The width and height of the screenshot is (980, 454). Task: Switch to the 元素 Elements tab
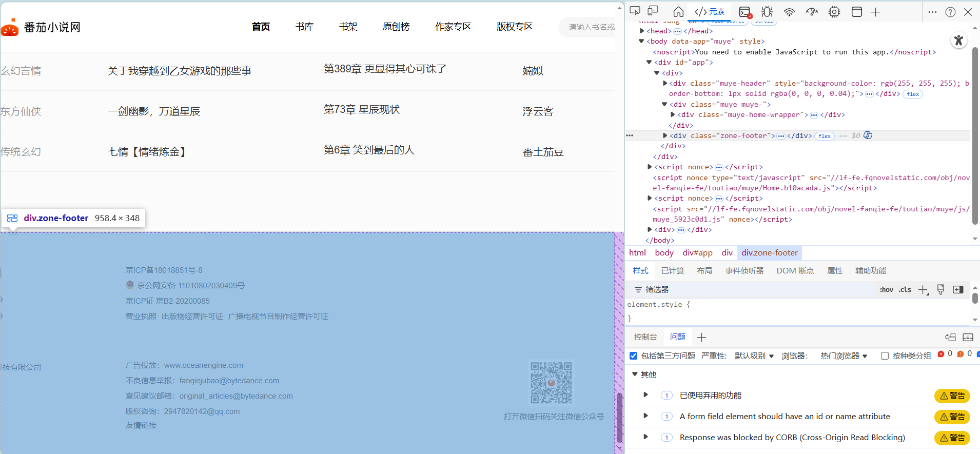pyautogui.click(x=710, y=12)
